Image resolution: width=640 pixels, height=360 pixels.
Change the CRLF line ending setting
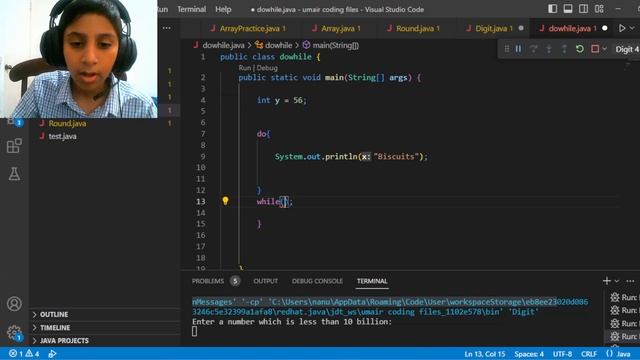(589, 353)
